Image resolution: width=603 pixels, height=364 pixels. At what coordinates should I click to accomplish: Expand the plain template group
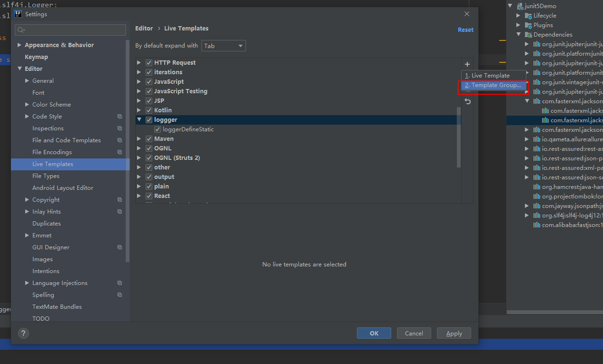139,187
